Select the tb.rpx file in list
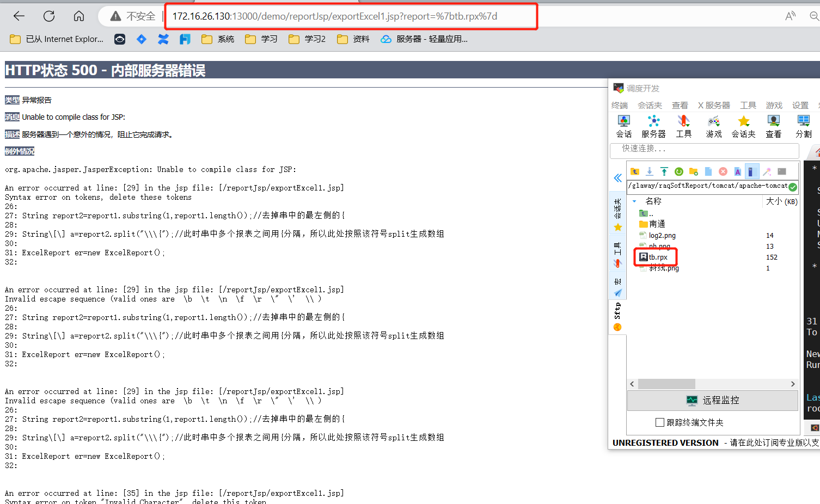Screen dimensions: 820x504 click(x=658, y=257)
